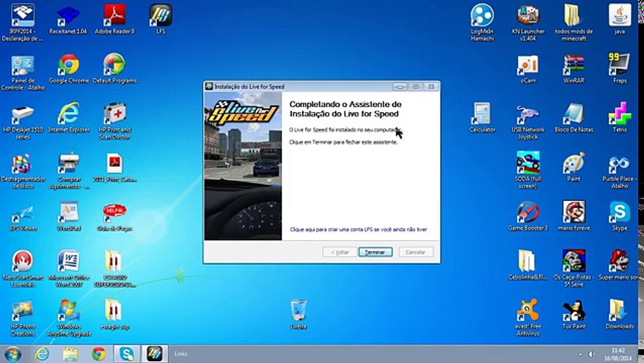Select the todos mods de minecraft folder
This screenshot has height=363, width=644.
[x=574, y=23]
